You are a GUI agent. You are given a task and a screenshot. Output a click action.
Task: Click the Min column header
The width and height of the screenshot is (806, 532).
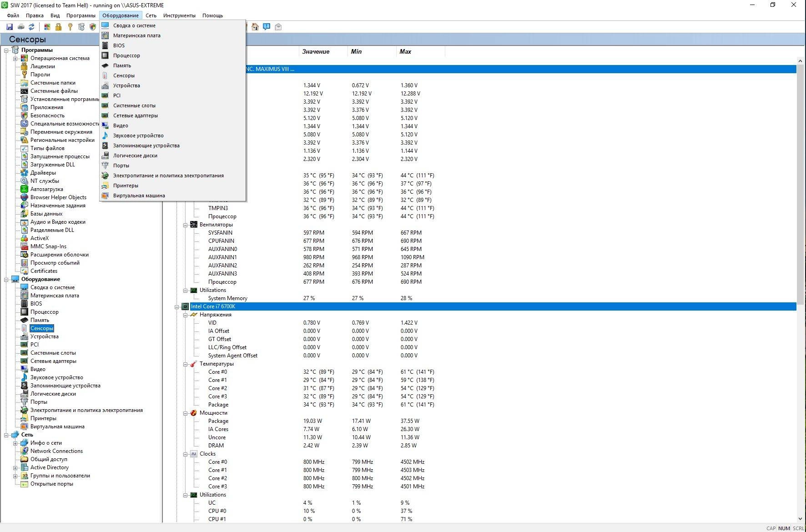click(x=372, y=51)
